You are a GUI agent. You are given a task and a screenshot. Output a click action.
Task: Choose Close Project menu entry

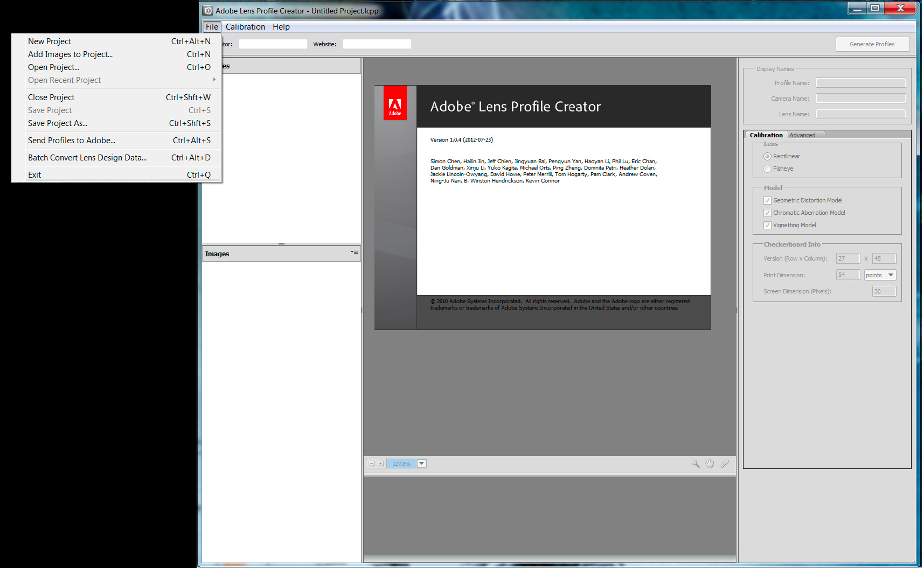click(116, 97)
